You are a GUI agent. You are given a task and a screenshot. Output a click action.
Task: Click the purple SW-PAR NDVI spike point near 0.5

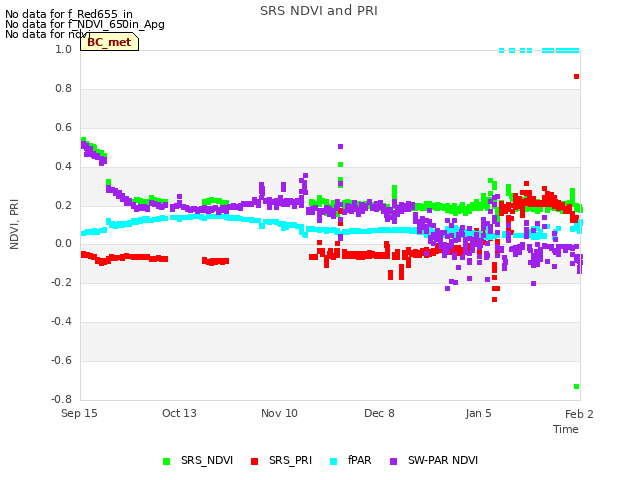[340, 146]
